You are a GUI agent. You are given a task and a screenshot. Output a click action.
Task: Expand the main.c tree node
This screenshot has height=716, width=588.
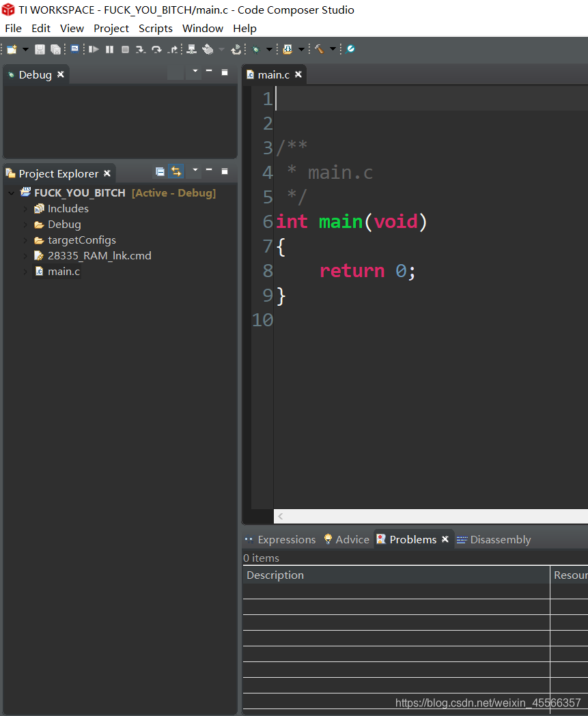point(25,272)
